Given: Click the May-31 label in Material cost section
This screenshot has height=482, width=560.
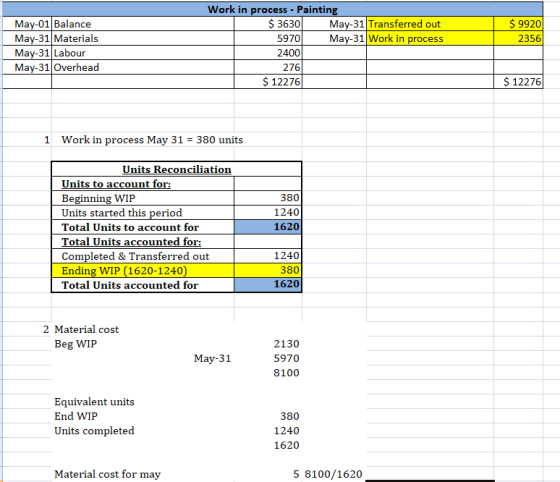Looking at the screenshot, I should pos(212,358).
